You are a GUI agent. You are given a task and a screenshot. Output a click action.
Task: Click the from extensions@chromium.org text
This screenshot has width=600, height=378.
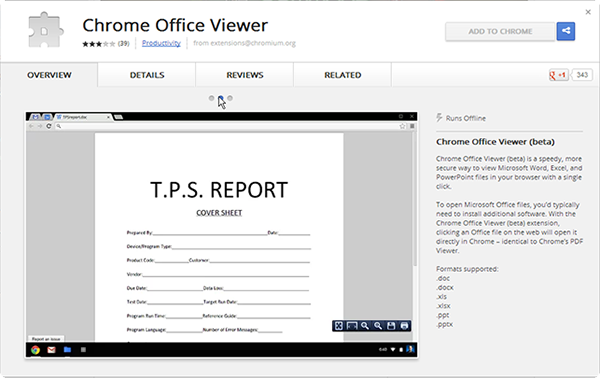point(244,43)
